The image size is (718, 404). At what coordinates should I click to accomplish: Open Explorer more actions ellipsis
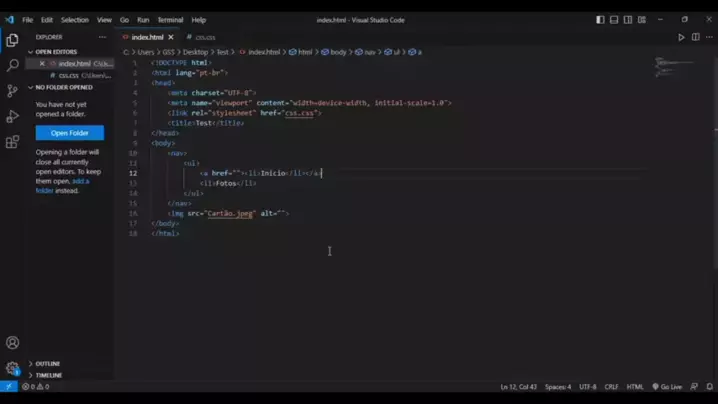pyautogui.click(x=102, y=37)
